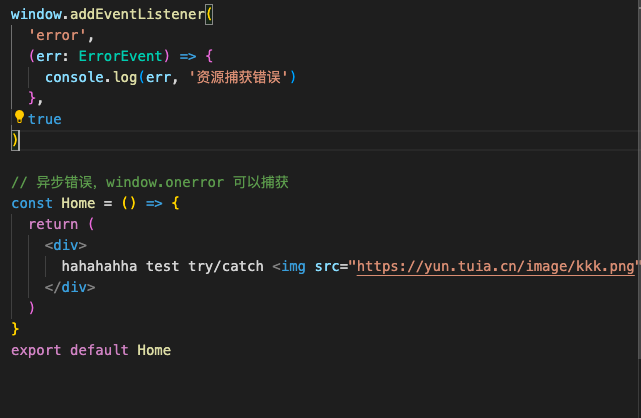Click the export keyword
The height and width of the screenshot is (418, 641).
[x=36, y=350]
